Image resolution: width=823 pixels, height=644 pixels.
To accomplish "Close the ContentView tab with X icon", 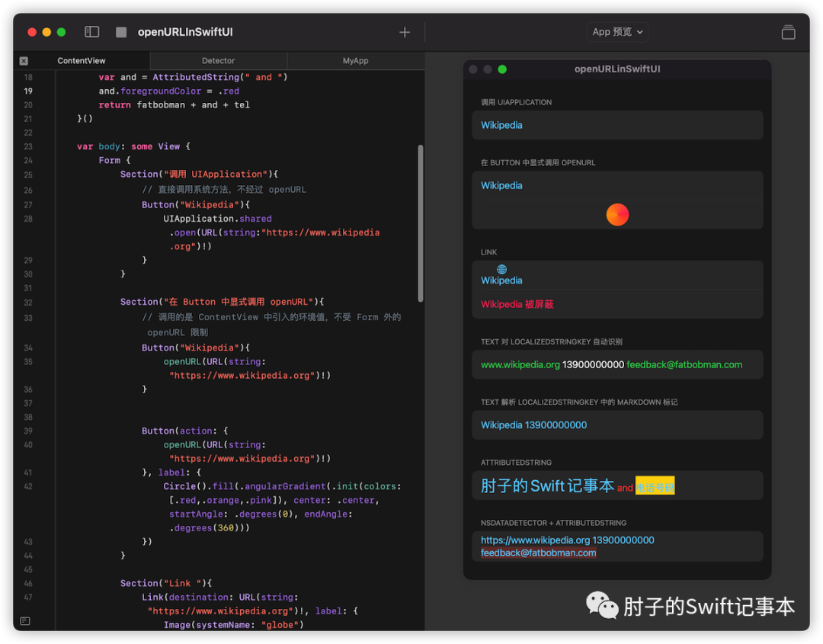I will click(24, 61).
